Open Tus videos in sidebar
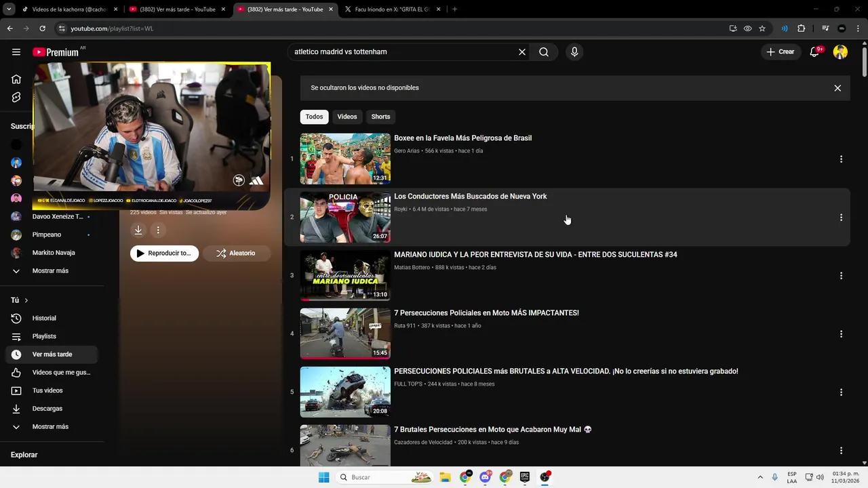 click(x=52, y=390)
